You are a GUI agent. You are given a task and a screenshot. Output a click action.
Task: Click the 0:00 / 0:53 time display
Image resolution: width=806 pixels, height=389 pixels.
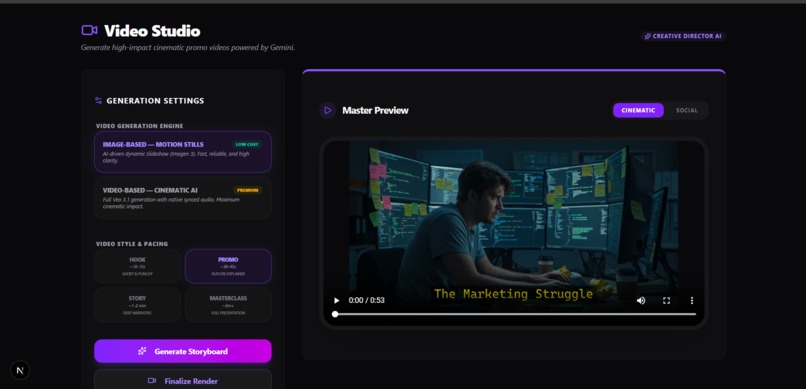(367, 301)
